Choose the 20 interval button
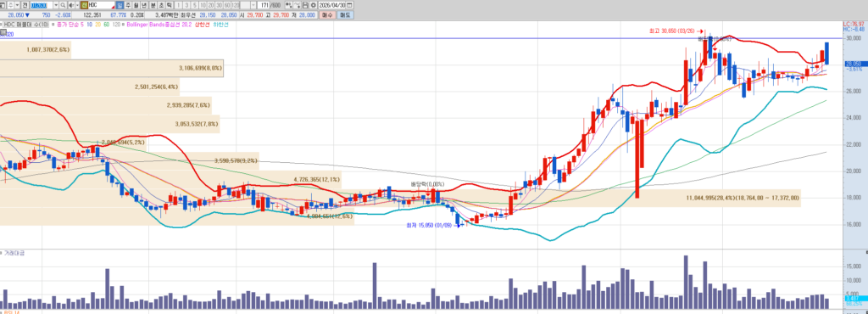Screen dimensions: 868x314 tap(211, 5)
